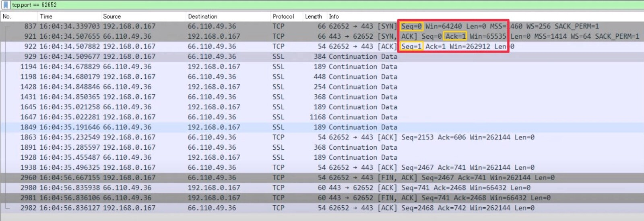This screenshot has width=644, height=221.
Task: Click the Destination column header
Action: pos(202,17)
